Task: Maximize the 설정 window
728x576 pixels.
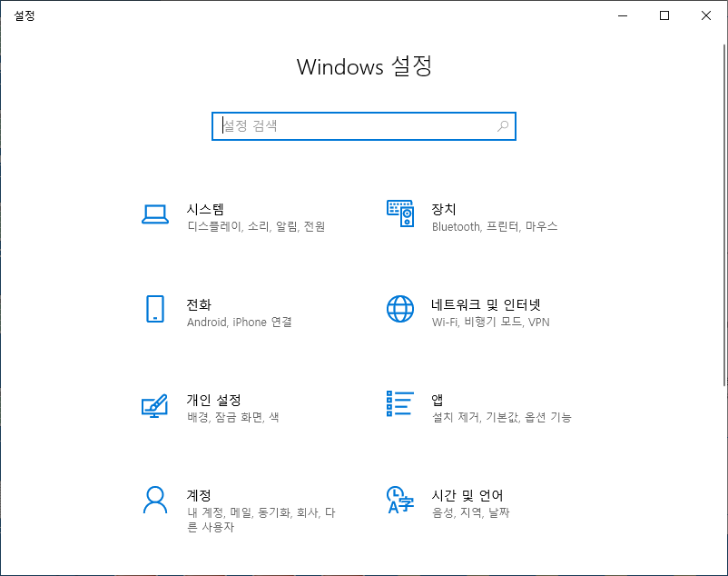Action: (664, 15)
